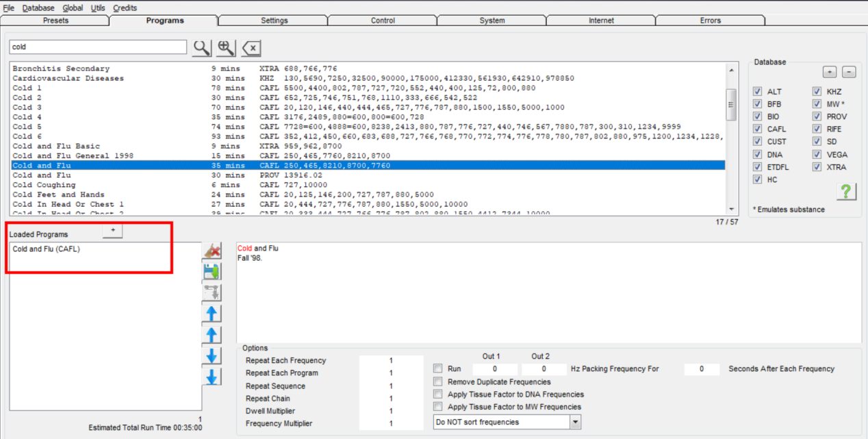Enable Remove Duplicate Frequencies
868x439 pixels.
(x=438, y=381)
